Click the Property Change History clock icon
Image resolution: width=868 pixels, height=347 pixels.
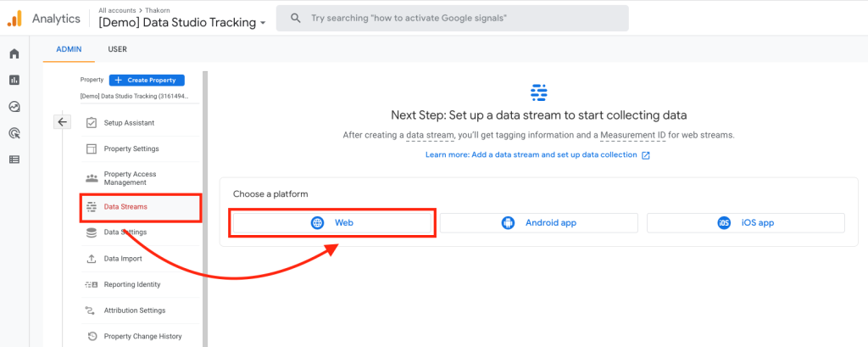[x=92, y=337]
